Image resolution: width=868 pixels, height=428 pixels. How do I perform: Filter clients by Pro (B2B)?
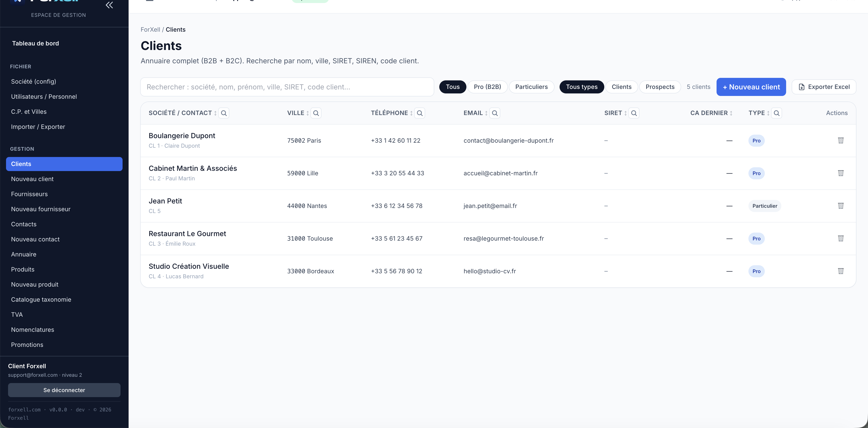tap(487, 87)
